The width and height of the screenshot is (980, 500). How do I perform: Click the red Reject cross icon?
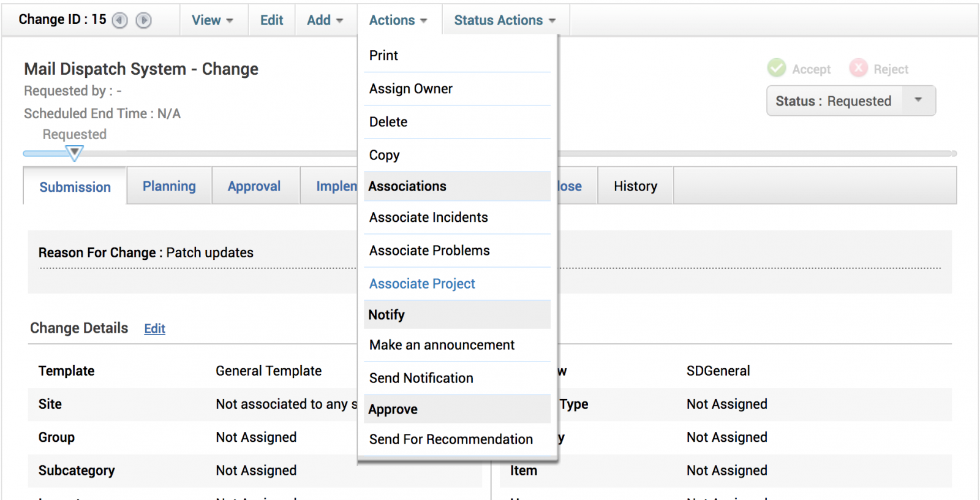tap(859, 67)
